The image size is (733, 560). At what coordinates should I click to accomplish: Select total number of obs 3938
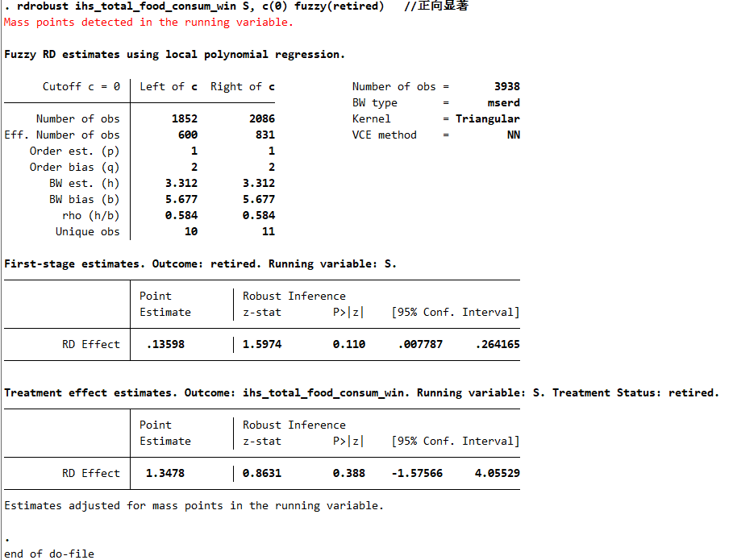point(507,87)
